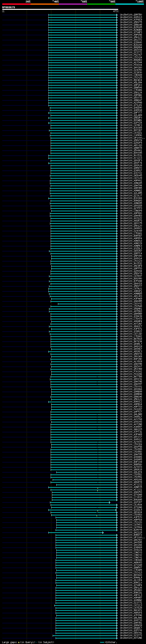
Task: Open hit UniRef100_A7P8C9
Action: coord(131,20)
